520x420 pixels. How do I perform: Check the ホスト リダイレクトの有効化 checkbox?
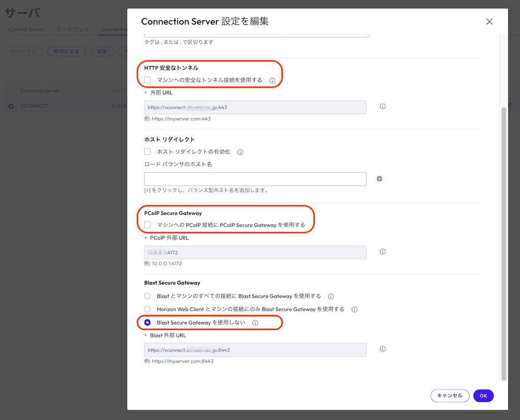[147, 152]
